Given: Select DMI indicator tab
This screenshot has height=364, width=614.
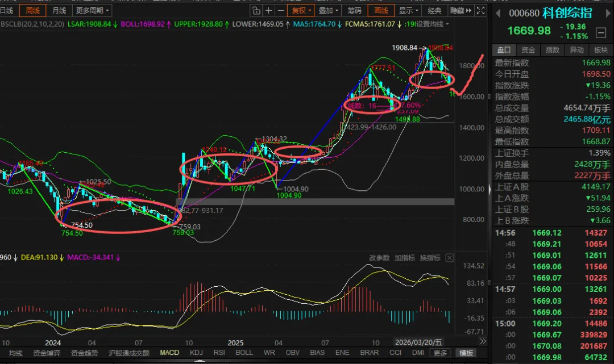Looking at the screenshot, I should [418, 353].
